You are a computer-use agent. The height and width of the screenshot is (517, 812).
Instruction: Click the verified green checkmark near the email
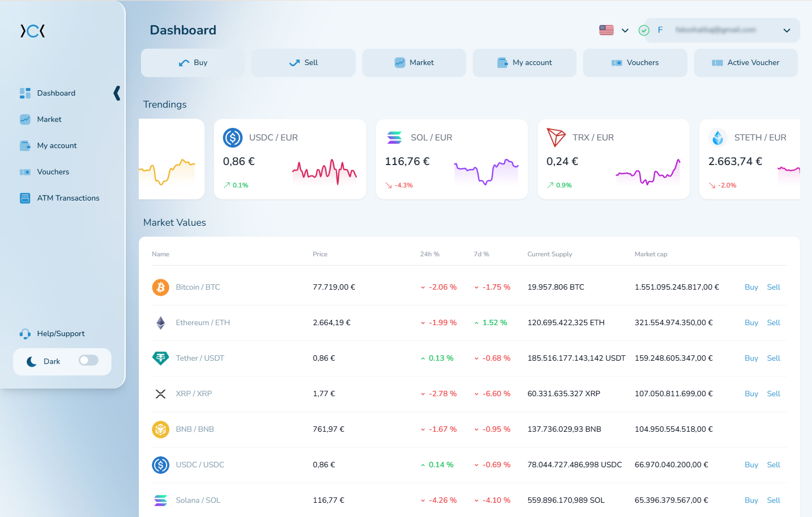(644, 30)
